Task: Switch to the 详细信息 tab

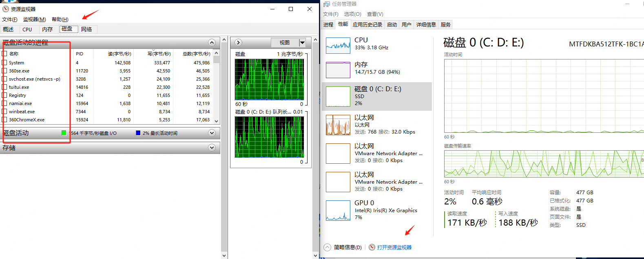Action: pyautogui.click(x=426, y=25)
